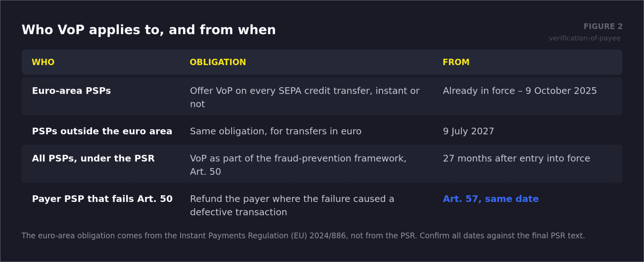Screen dimensions: 644x262
Task: Click the Instant Payments Regulation footnote
Action: (303, 236)
